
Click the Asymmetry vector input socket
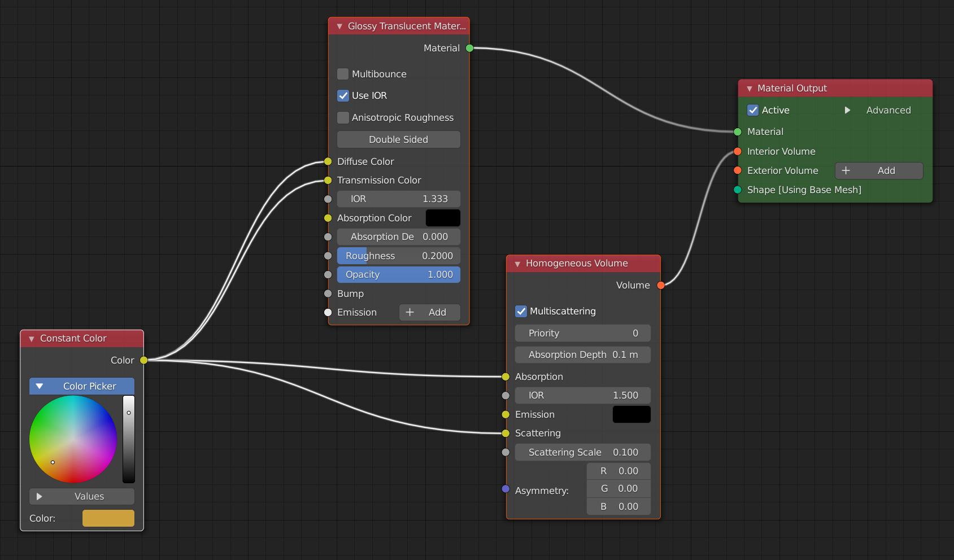tap(506, 489)
